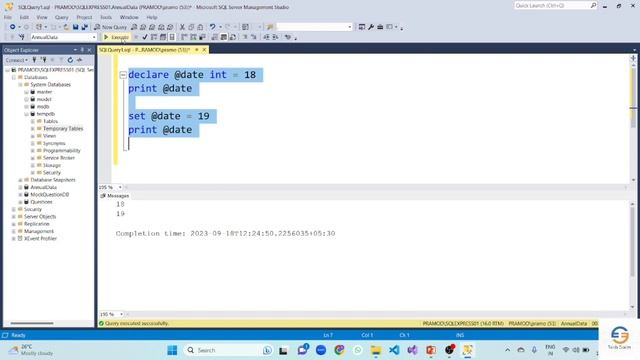The height and width of the screenshot is (360, 640).
Task: Toggle Results to Text icon
Action: tap(215, 37)
